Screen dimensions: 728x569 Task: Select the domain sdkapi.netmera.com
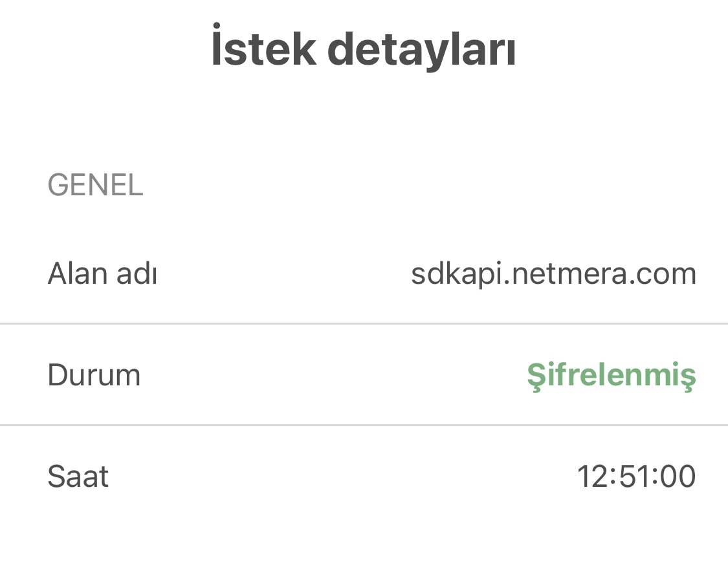point(553,272)
